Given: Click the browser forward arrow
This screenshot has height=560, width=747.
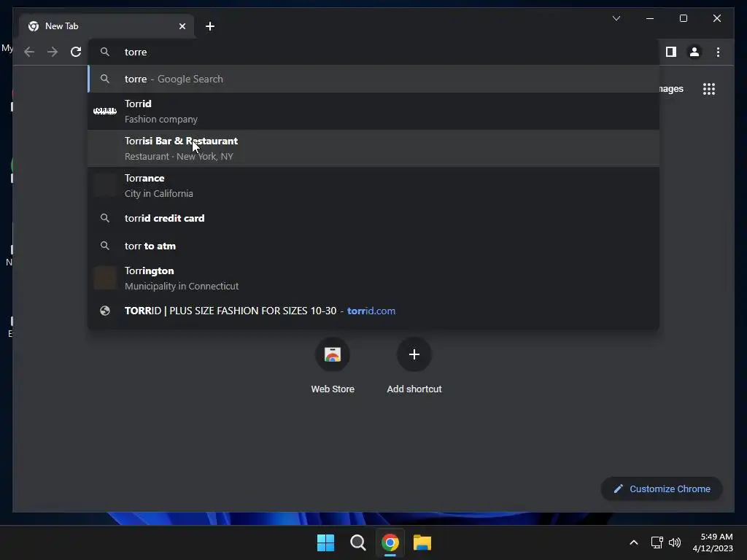Looking at the screenshot, I should point(53,52).
